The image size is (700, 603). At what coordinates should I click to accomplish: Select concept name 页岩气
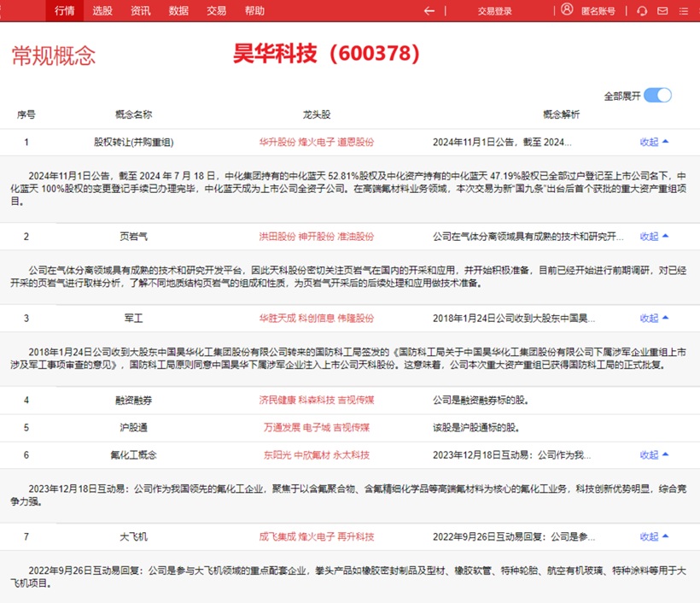(x=133, y=237)
